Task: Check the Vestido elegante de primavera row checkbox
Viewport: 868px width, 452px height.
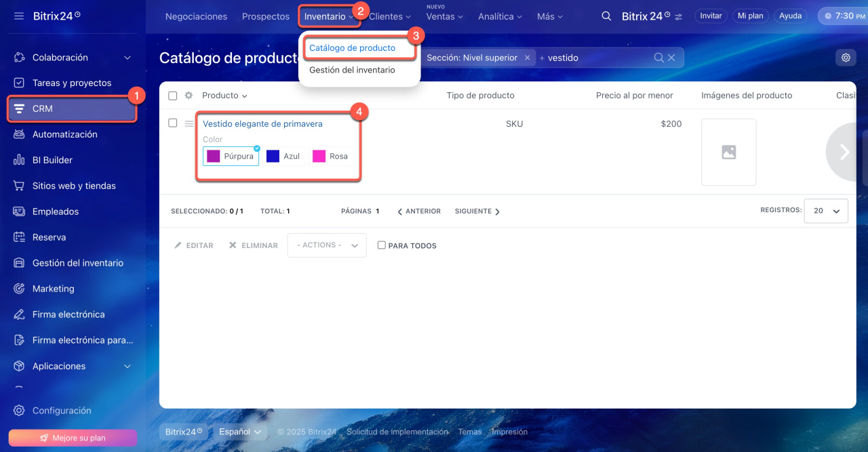Action: (x=172, y=123)
